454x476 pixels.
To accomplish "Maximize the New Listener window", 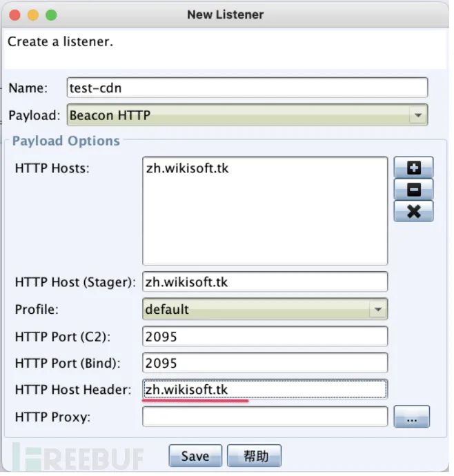I will pos(50,14).
